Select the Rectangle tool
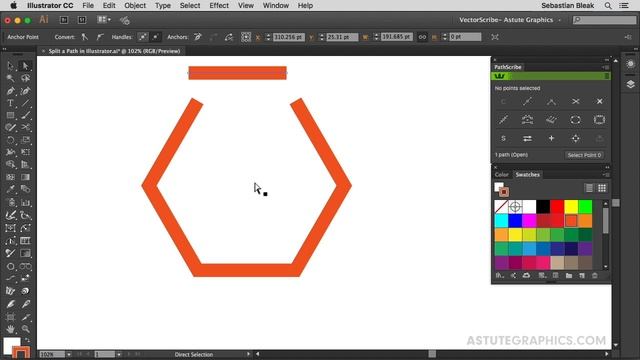Viewport: 640px width, 360px height. [11, 116]
